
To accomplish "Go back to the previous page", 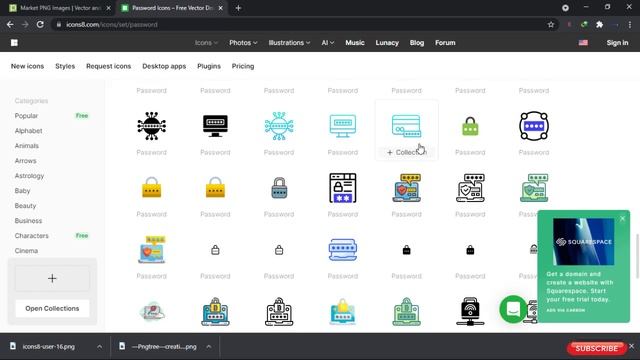I will (x=10, y=24).
